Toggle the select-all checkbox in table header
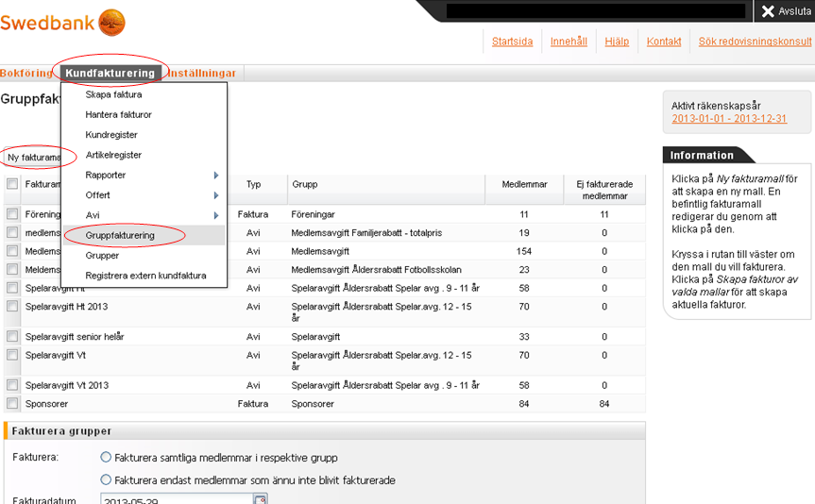Screen dimensions: 815x504 coord(12,183)
